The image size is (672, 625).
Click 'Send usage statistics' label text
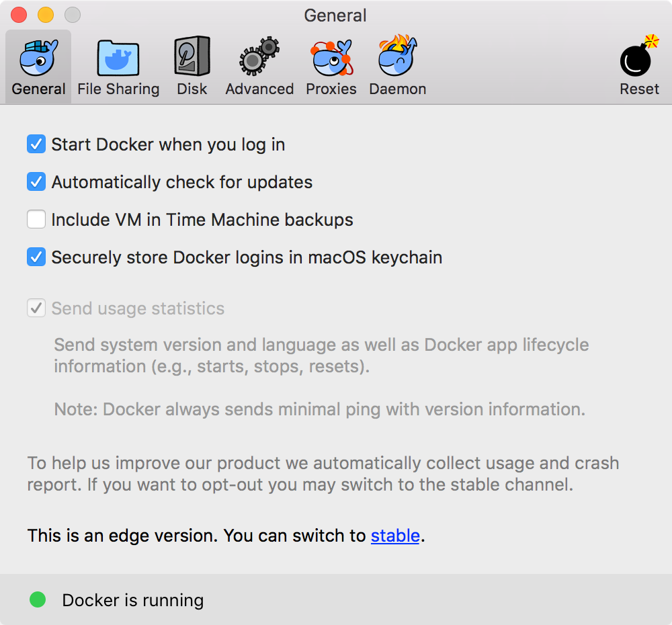[138, 308]
